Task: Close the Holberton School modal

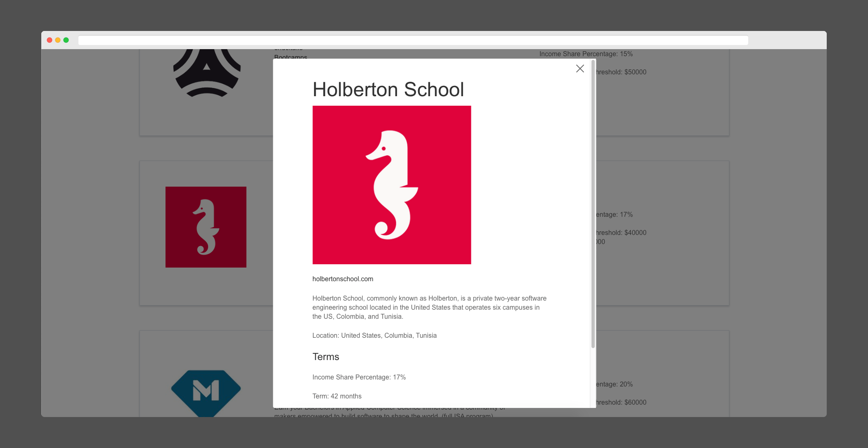Action: click(580, 69)
